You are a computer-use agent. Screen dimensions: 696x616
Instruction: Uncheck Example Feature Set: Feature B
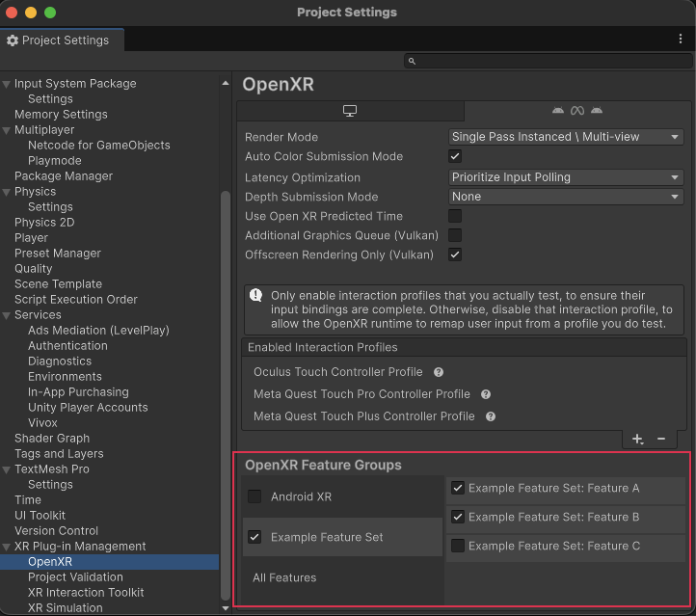pos(458,517)
